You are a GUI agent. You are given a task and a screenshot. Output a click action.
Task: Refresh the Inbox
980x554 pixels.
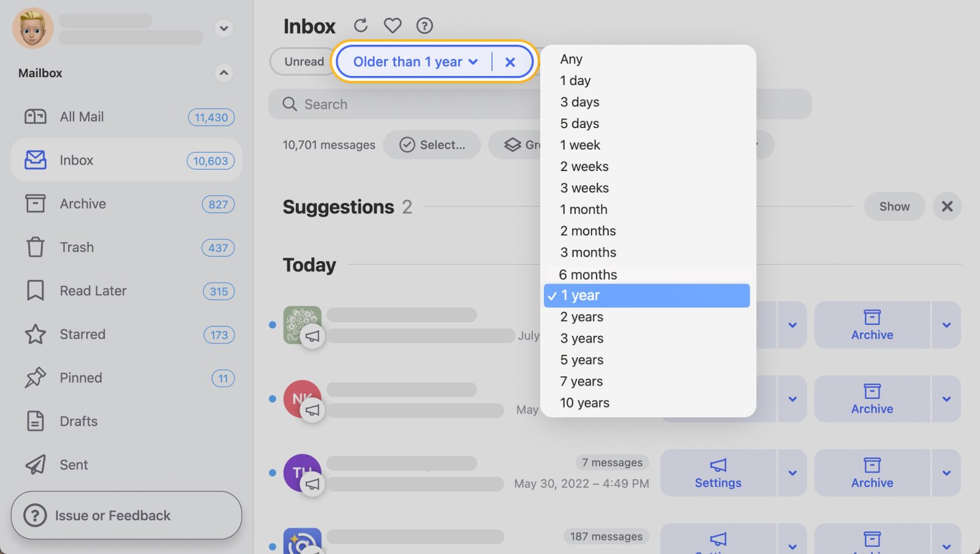point(361,25)
